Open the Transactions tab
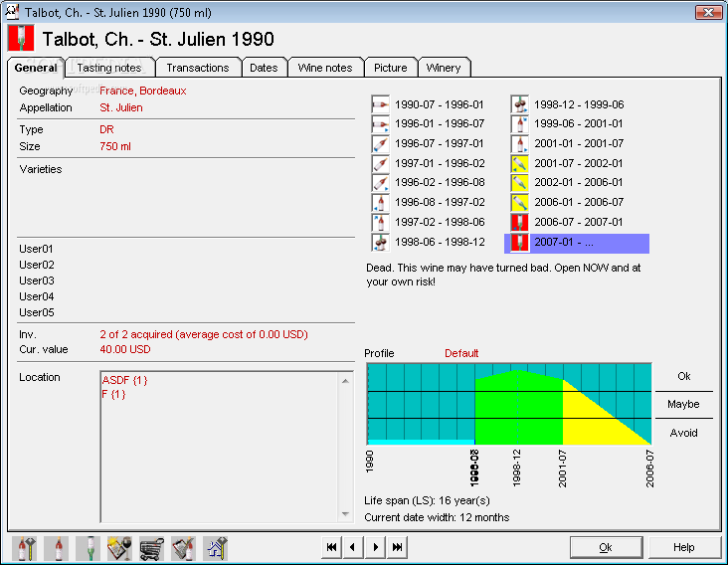Image resolution: width=728 pixels, height=565 pixels. pyautogui.click(x=198, y=68)
